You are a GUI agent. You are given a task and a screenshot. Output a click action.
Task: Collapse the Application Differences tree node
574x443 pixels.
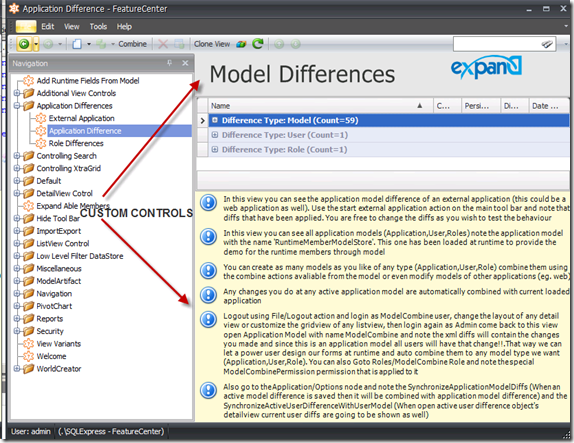[x=16, y=105]
